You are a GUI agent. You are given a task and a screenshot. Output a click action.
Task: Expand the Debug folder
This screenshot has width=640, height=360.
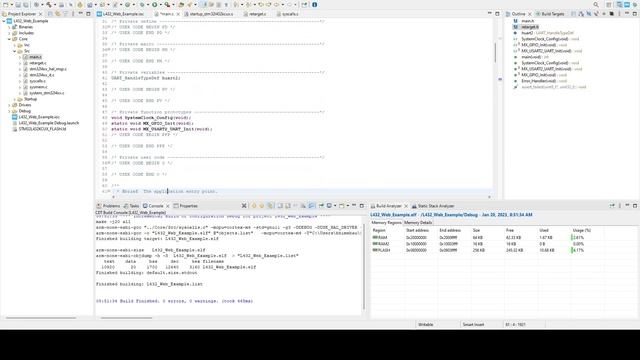pyautogui.click(x=9, y=111)
